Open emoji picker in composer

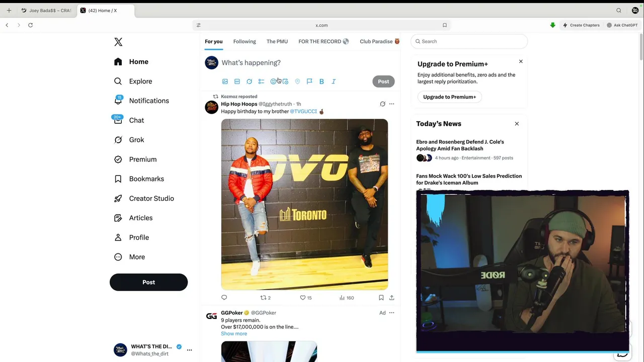(273, 81)
